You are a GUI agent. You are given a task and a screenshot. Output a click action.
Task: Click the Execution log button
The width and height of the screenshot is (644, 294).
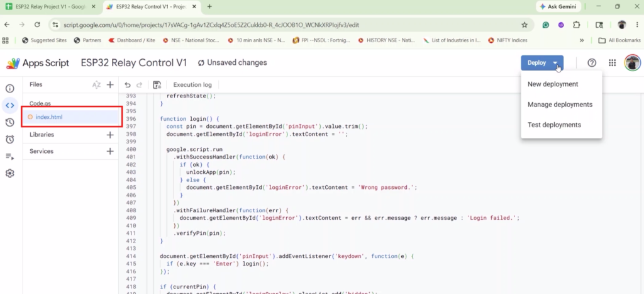(x=192, y=85)
